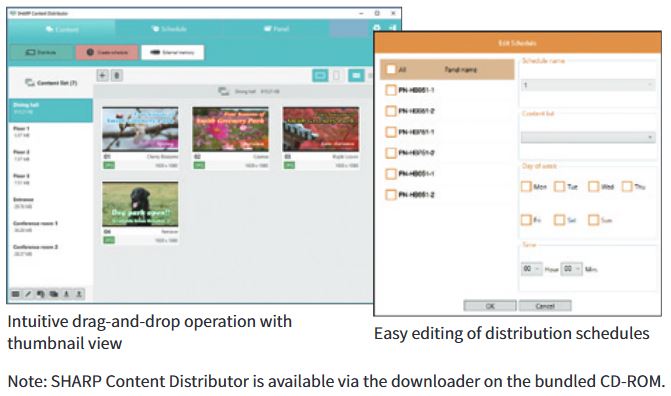Select the black dog park thumbnail
Screen dimensions: 671x396
(x=140, y=204)
